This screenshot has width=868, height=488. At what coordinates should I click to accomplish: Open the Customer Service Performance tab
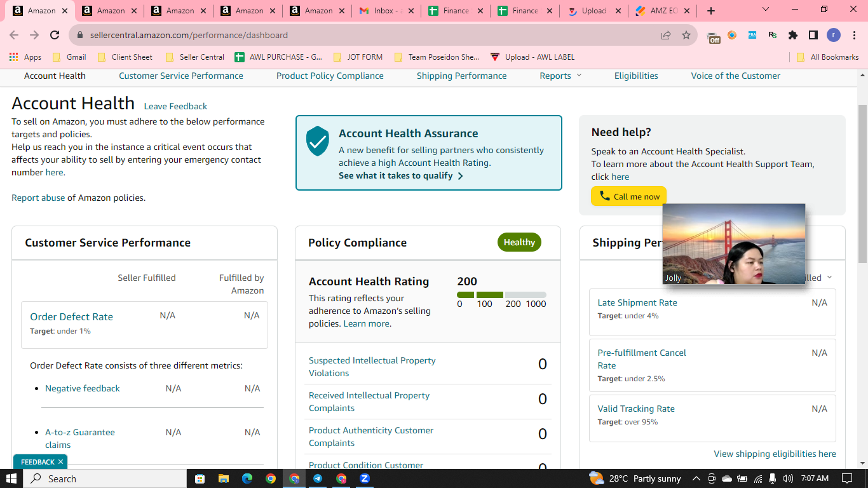point(181,76)
